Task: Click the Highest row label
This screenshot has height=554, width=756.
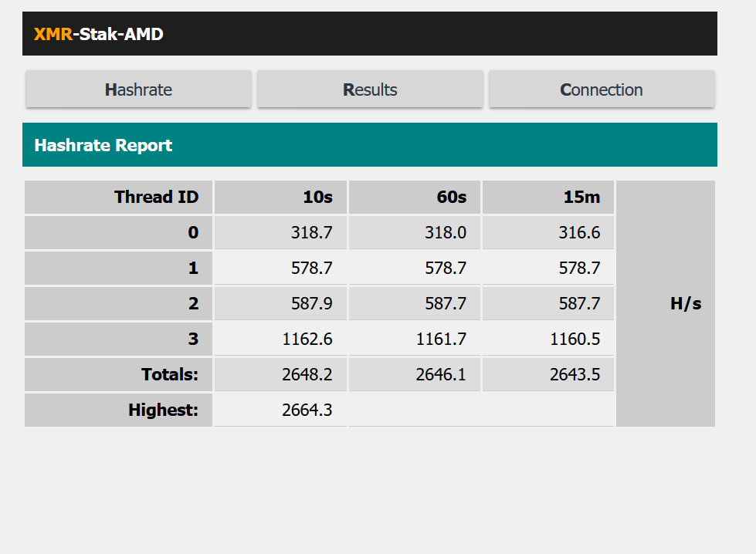Action: (x=119, y=410)
